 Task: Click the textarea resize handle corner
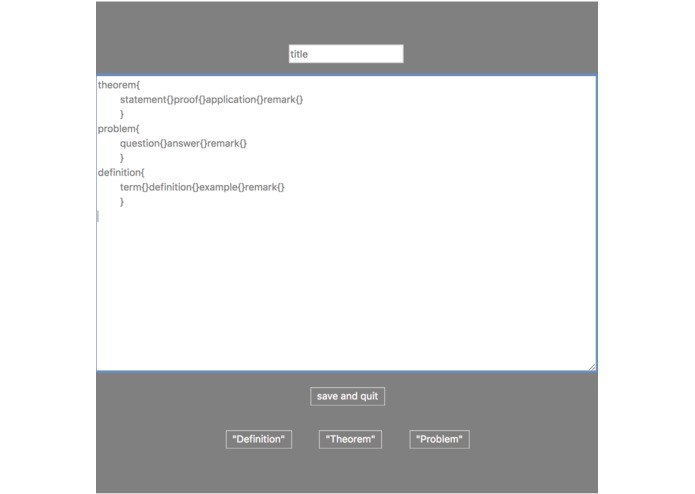(x=592, y=367)
